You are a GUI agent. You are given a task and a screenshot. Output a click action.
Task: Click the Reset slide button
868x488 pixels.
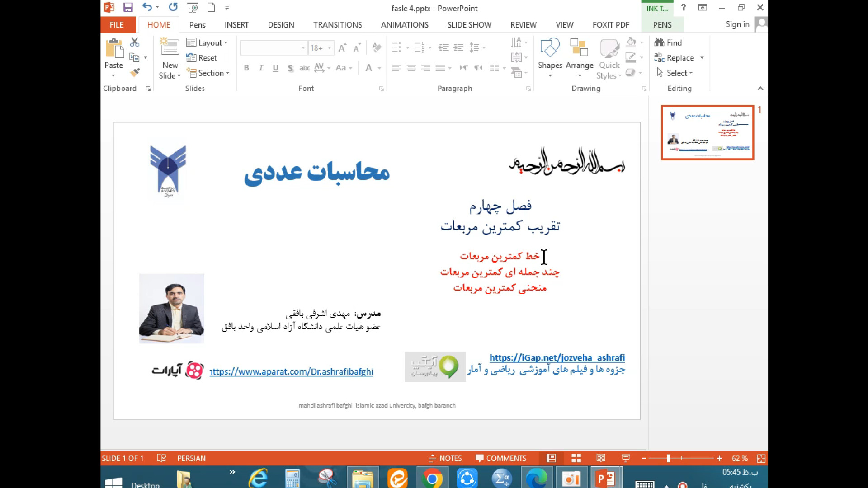point(202,58)
